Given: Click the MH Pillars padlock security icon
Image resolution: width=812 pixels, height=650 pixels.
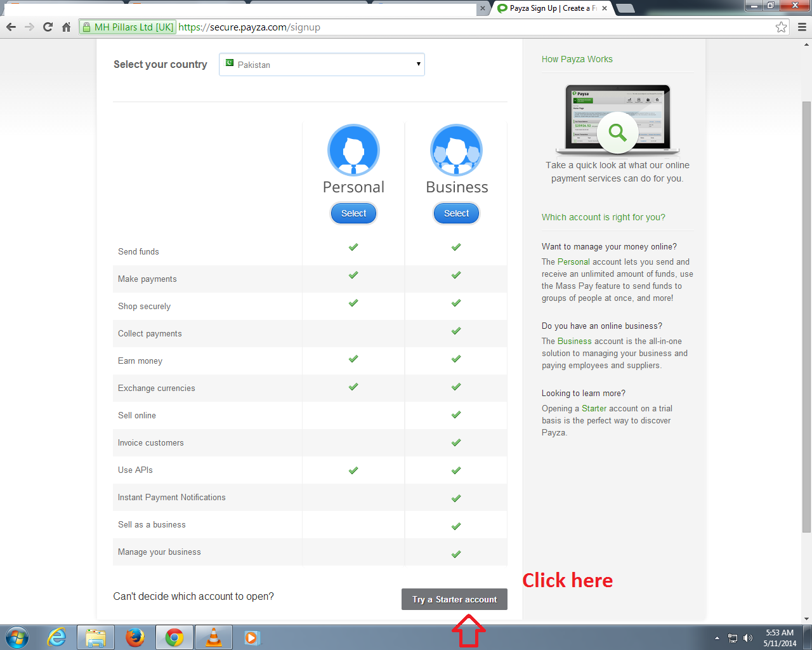Looking at the screenshot, I should 86,27.
